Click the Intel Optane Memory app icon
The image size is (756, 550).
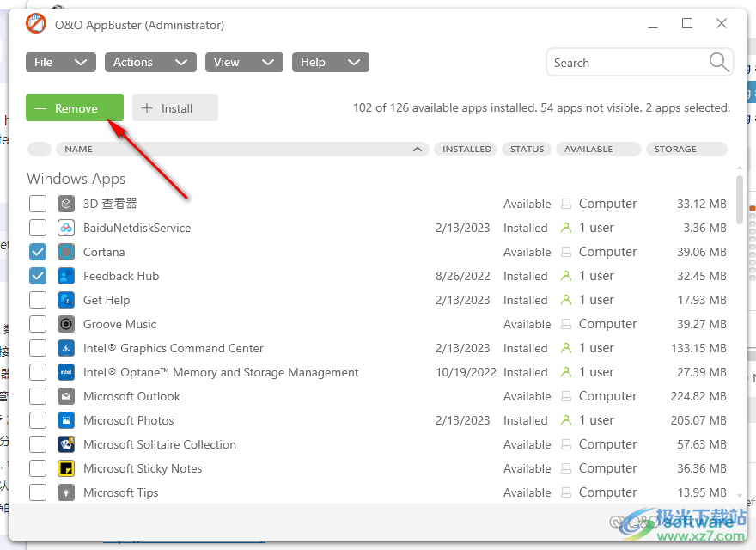click(66, 372)
